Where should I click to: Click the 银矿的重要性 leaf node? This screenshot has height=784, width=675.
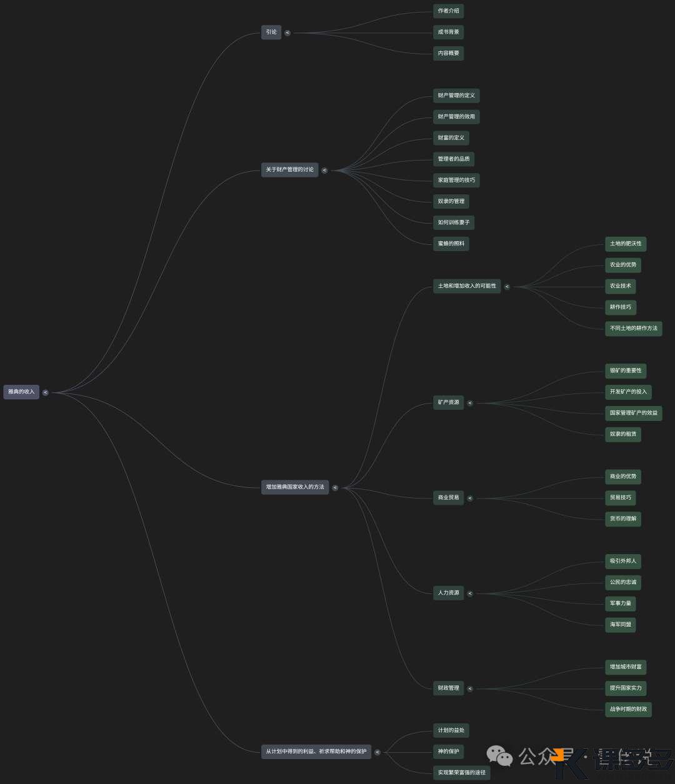[x=625, y=371]
